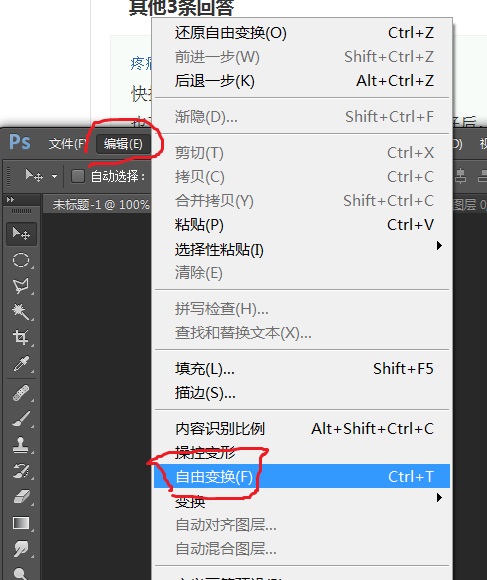
Task: Click the 清除(E) entry
Action: [302, 273]
